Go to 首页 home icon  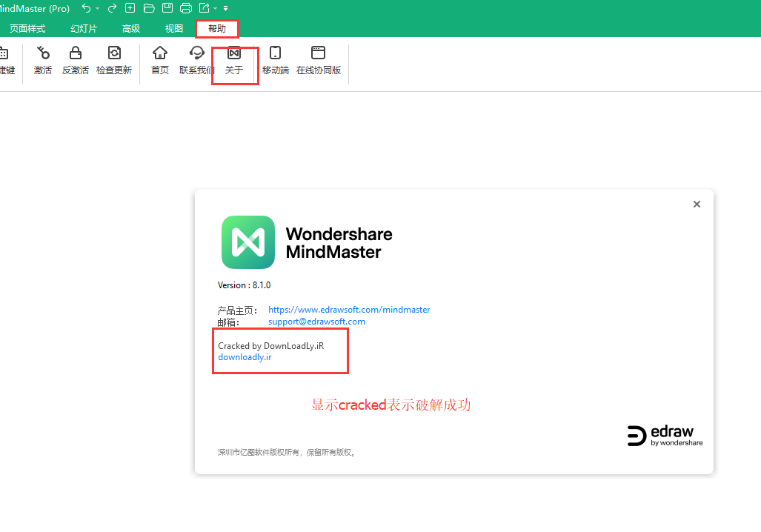159,60
